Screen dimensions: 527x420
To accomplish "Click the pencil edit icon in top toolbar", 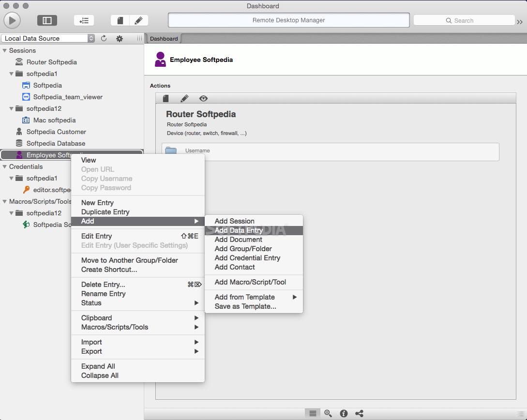I will 138,20.
